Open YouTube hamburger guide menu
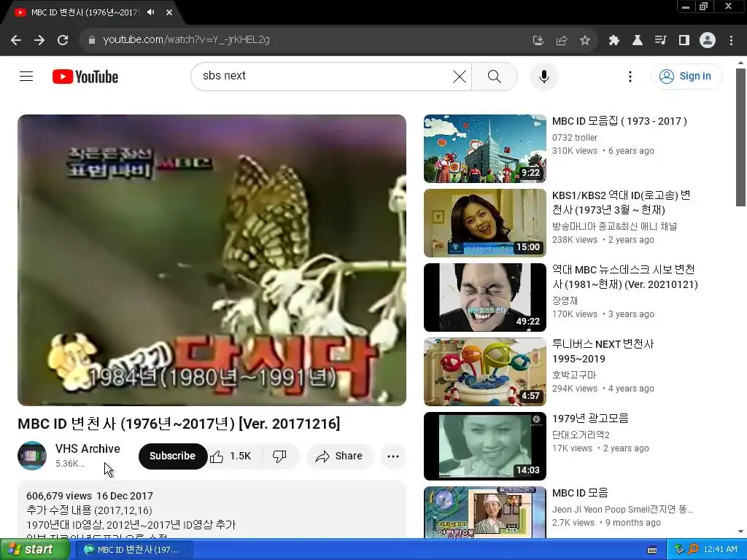The image size is (747, 560). pyautogui.click(x=26, y=76)
